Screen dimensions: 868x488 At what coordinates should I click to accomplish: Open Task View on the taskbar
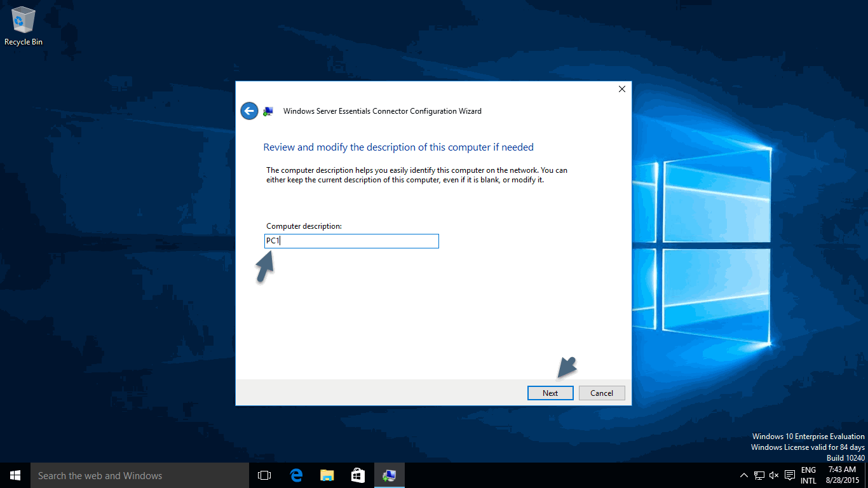tap(264, 475)
